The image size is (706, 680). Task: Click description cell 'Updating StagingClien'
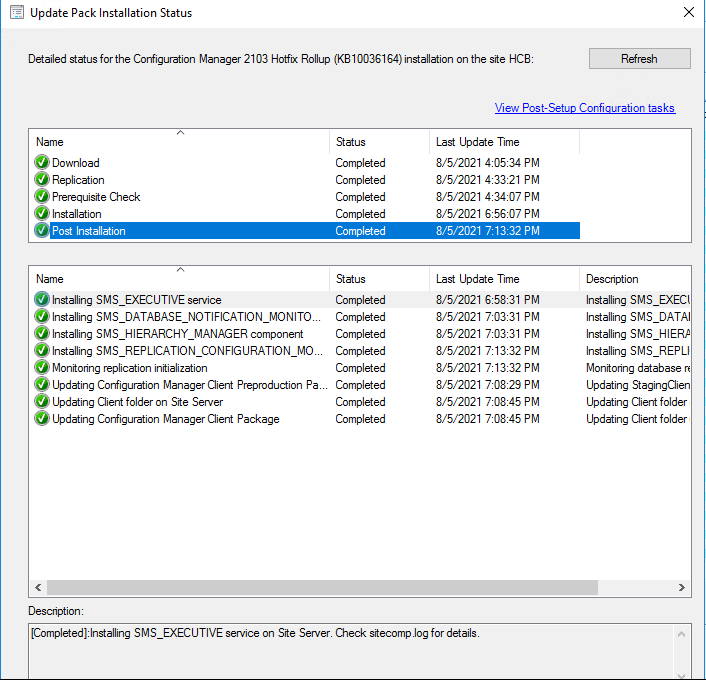pyautogui.click(x=638, y=385)
